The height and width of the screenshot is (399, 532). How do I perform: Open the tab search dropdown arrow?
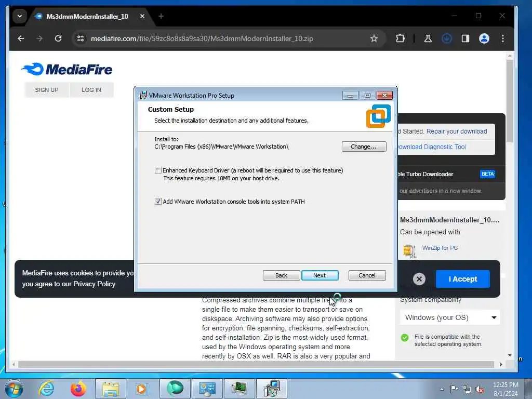[20, 16]
